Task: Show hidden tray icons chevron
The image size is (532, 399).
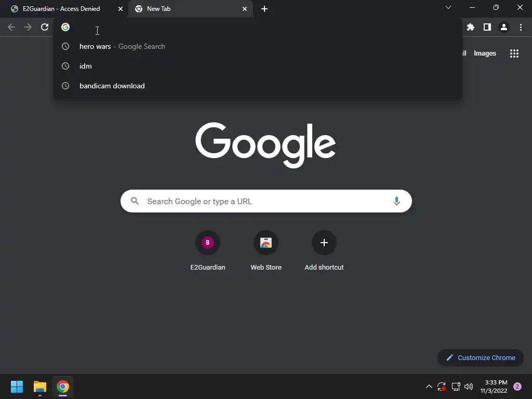Action: tap(429, 387)
